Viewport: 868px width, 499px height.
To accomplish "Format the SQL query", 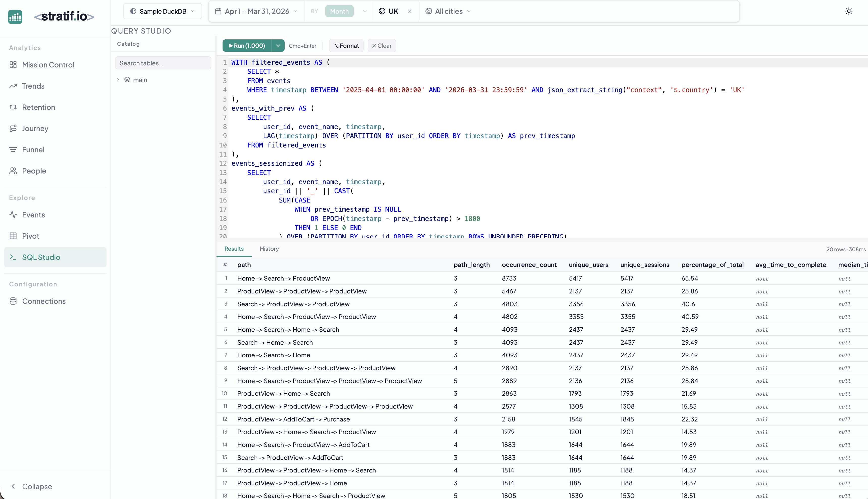I will click(346, 45).
